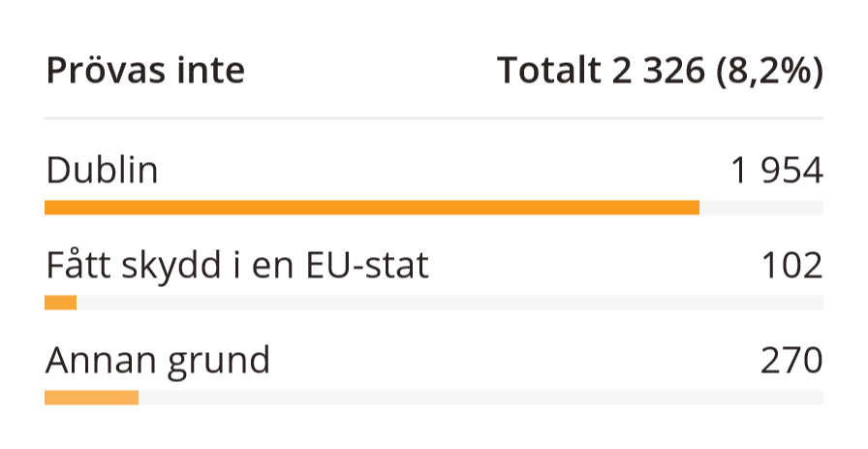
Task: Open the "Fått skydd i en EU-stat" row
Action: [x=237, y=265]
